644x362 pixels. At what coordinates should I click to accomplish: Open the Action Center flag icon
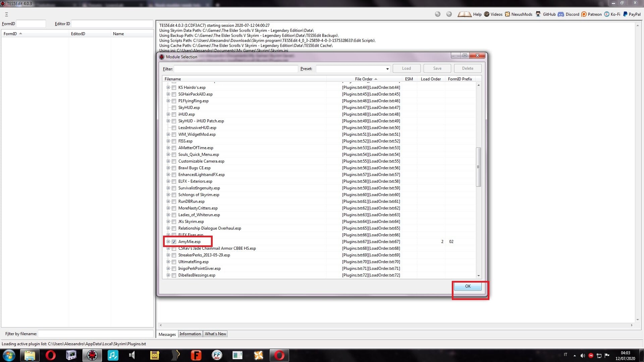(607, 356)
